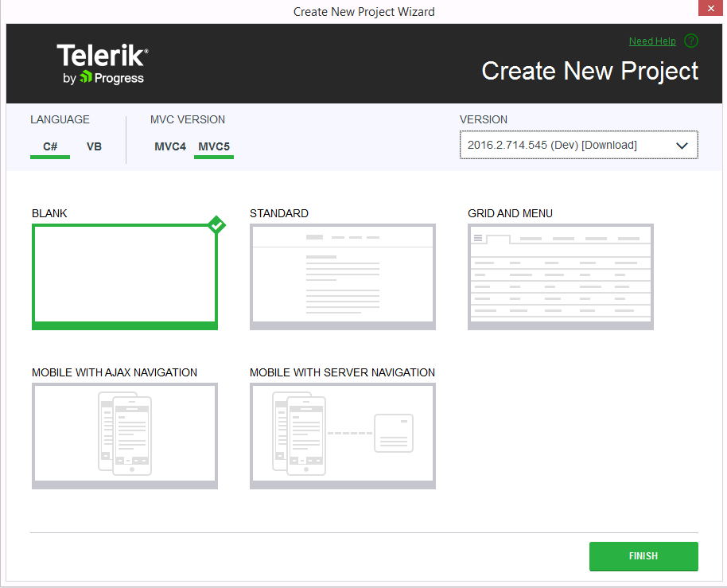The height and width of the screenshot is (588, 727).
Task: Click the LANGUAGE section label
Action: point(60,119)
